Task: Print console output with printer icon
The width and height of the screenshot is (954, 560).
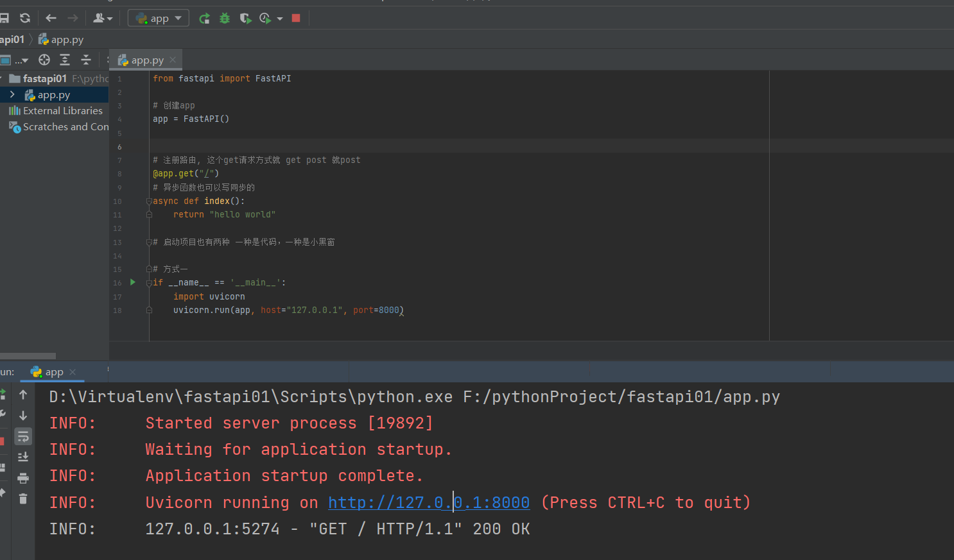Action: click(x=23, y=478)
